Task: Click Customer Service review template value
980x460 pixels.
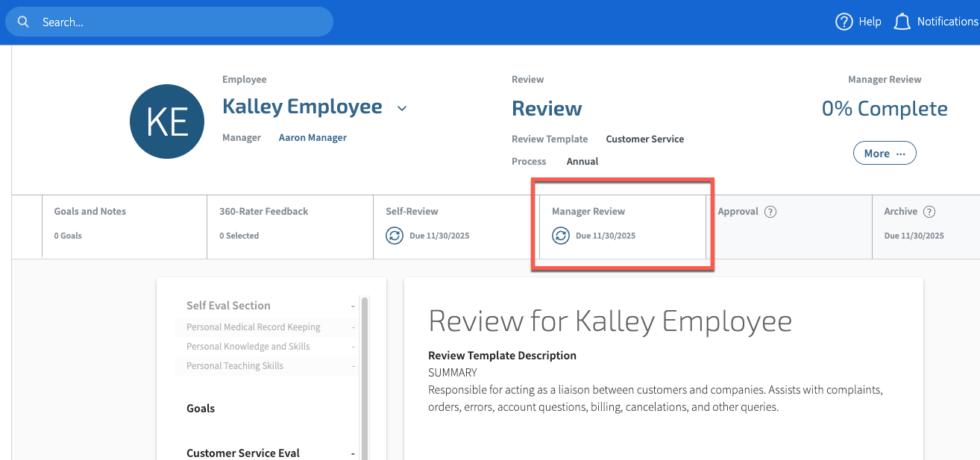Action: pyautogui.click(x=644, y=139)
